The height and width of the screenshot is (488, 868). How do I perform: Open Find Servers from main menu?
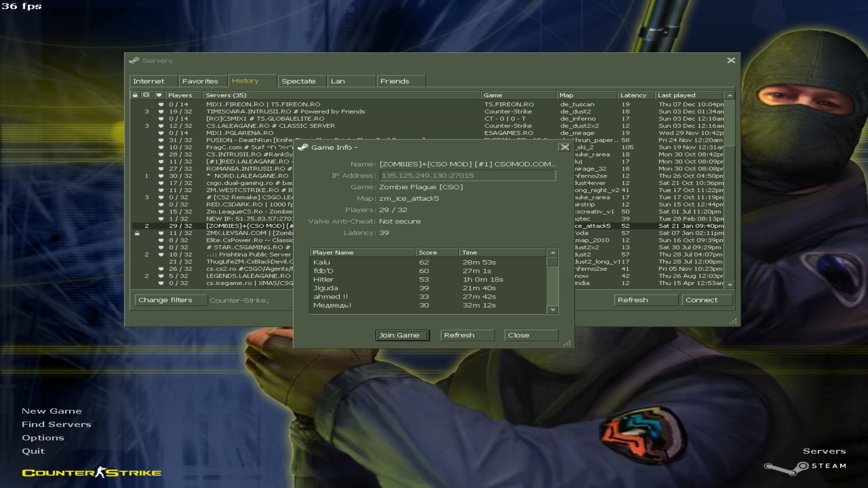coord(57,424)
